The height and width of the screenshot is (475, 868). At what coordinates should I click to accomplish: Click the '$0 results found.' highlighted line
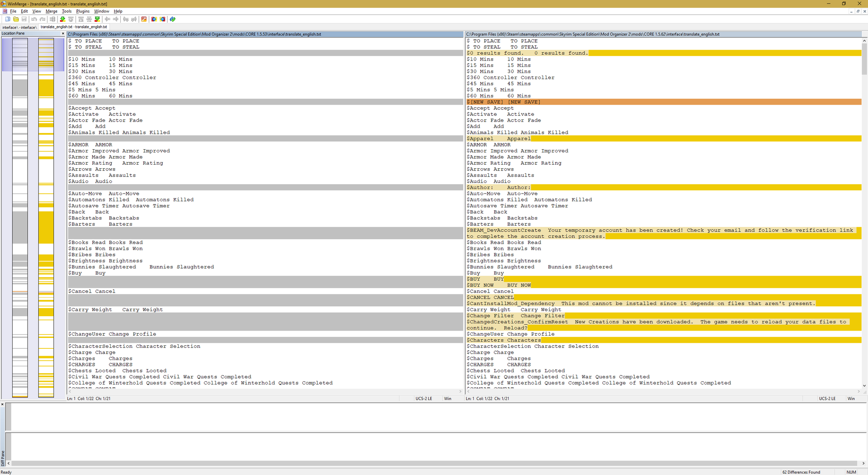[x=664, y=53]
